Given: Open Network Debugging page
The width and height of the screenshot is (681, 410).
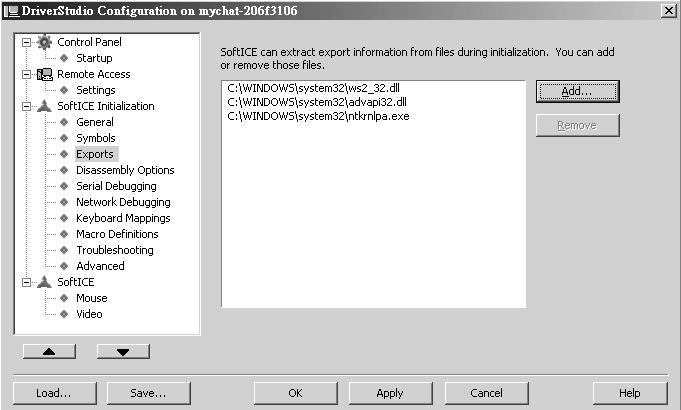Looking at the screenshot, I should 123,202.
